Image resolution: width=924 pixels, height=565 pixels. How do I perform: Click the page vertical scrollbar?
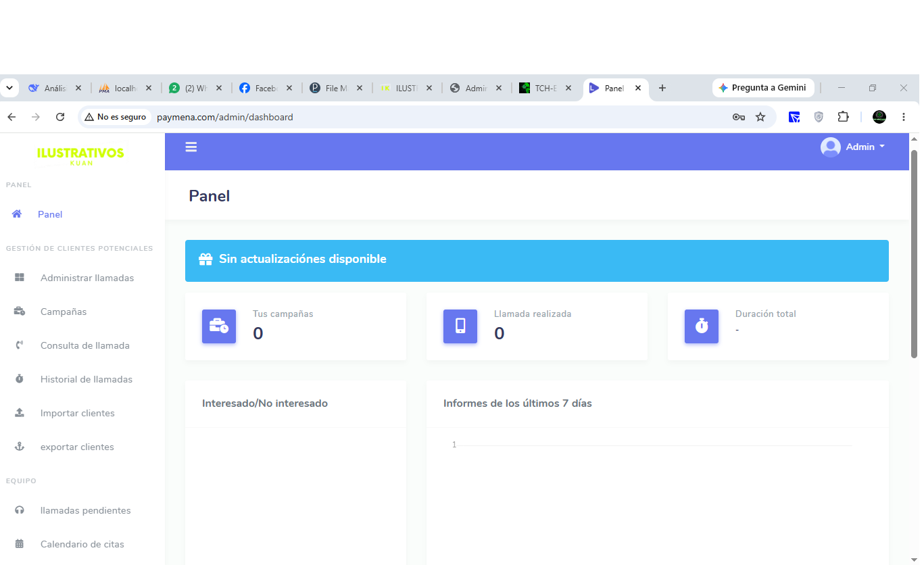pos(915,253)
